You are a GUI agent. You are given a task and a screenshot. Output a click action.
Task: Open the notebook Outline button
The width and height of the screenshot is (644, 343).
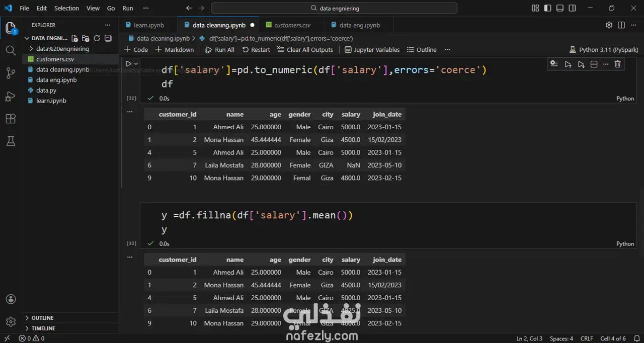tap(422, 50)
